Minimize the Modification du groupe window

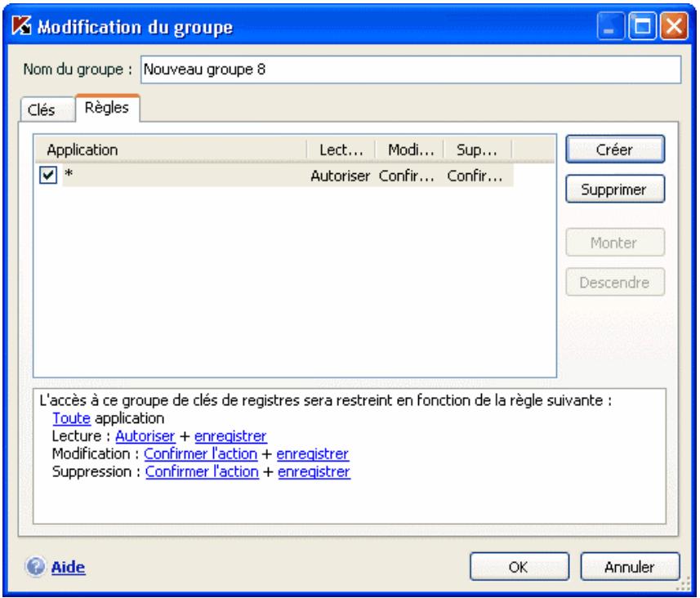coord(611,26)
